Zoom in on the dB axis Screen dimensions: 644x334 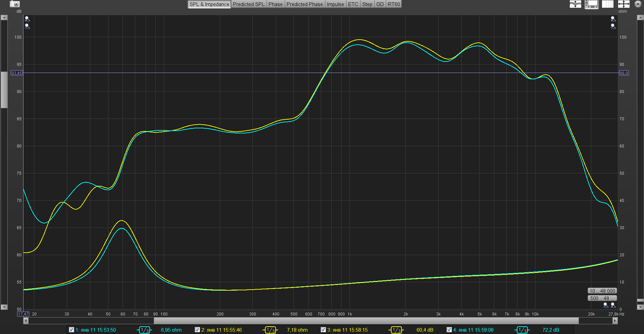pyautogui.click(x=27, y=19)
